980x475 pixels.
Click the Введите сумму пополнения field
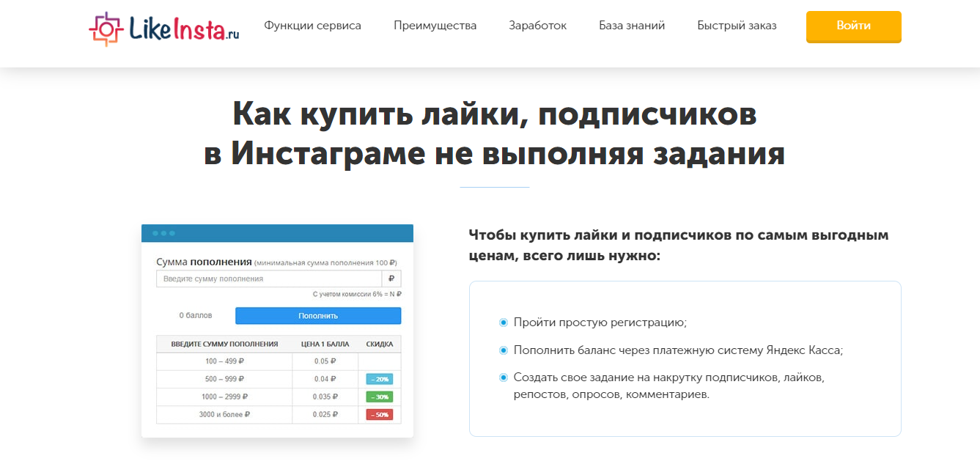[269, 279]
